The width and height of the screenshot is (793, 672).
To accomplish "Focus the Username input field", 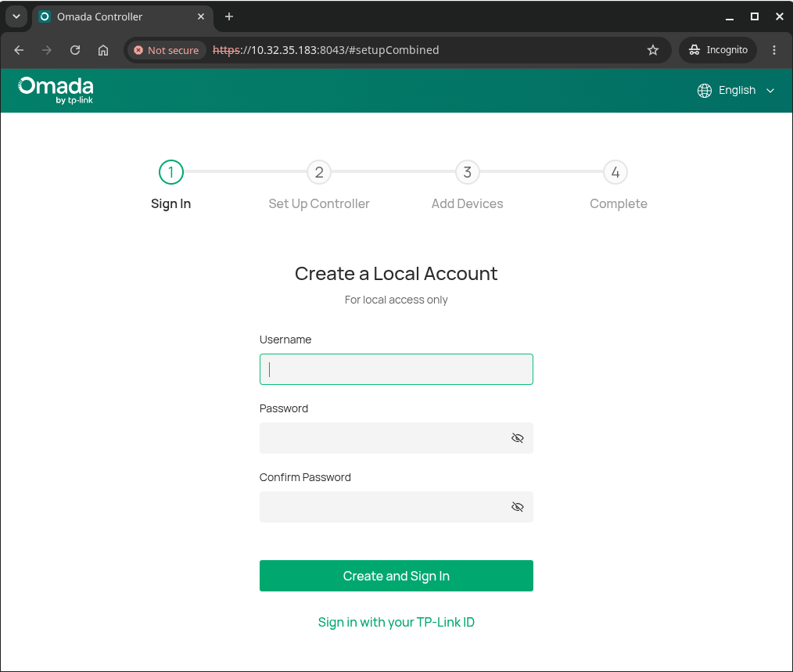I will coord(396,369).
